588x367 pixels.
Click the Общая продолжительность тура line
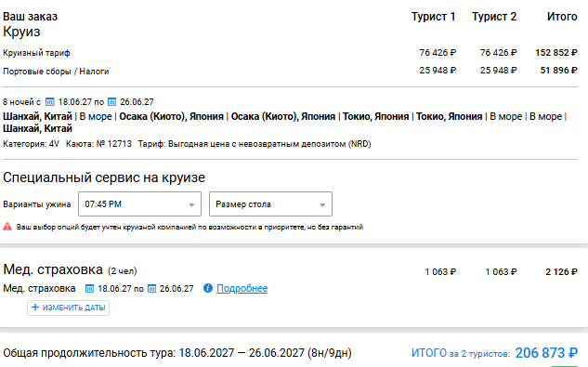(177, 353)
